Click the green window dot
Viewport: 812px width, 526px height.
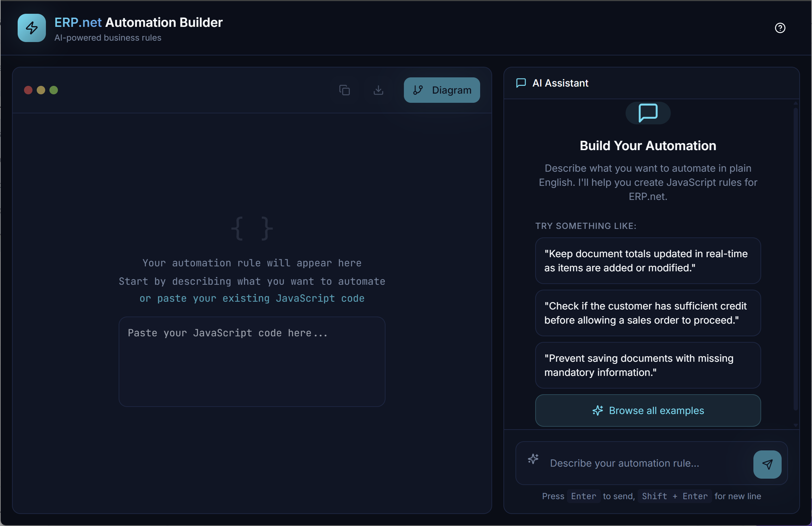(x=54, y=90)
